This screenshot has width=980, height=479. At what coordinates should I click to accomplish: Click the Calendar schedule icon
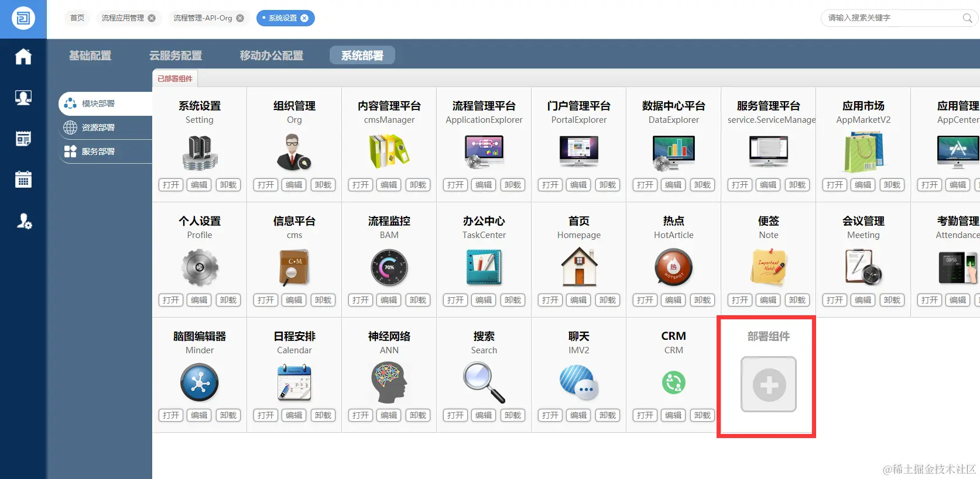(294, 382)
